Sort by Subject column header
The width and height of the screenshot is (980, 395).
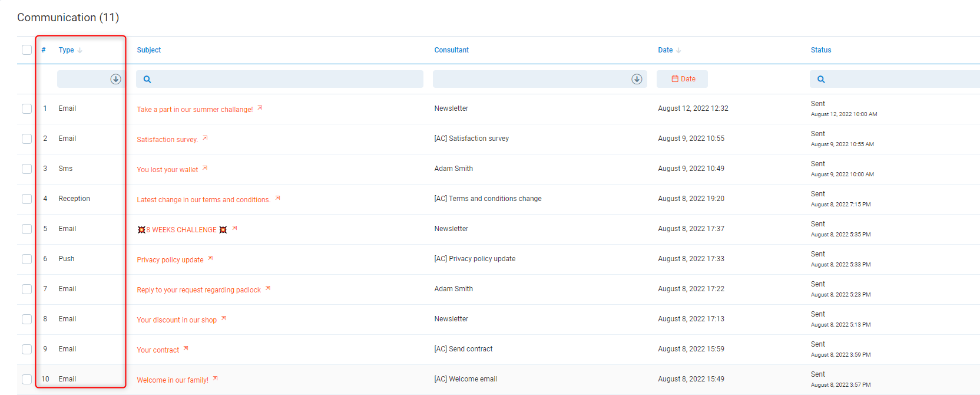tap(149, 50)
